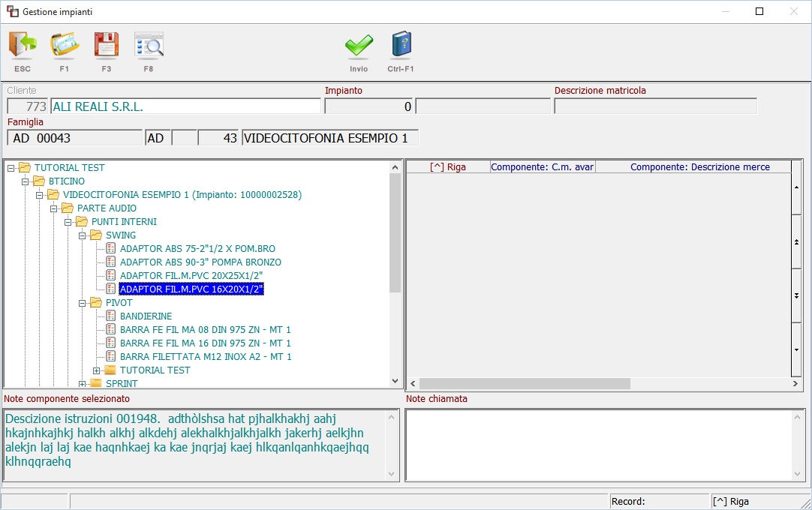Collapse the VIDEOCITOFONIA ESEMPIO 1 node
This screenshot has height=510, width=812.
coord(39,195)
